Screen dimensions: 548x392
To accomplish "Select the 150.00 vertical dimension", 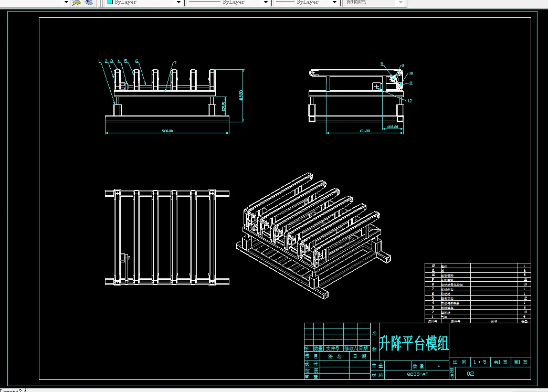I will coord(223,106).
